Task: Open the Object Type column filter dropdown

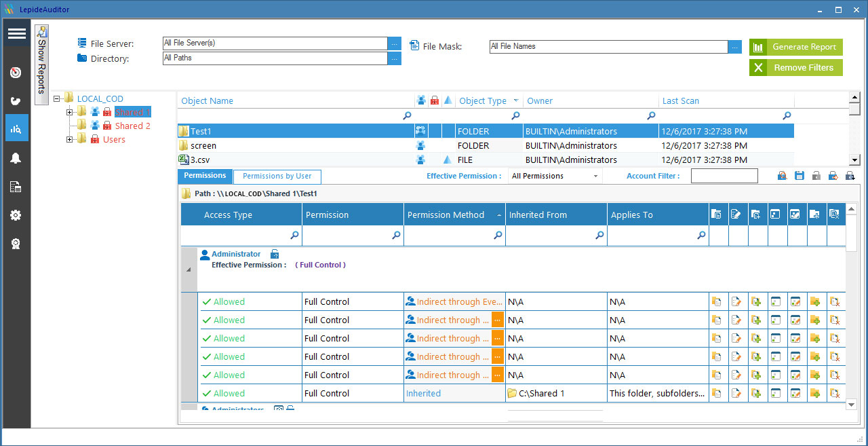Action: [x=515, y=100]
